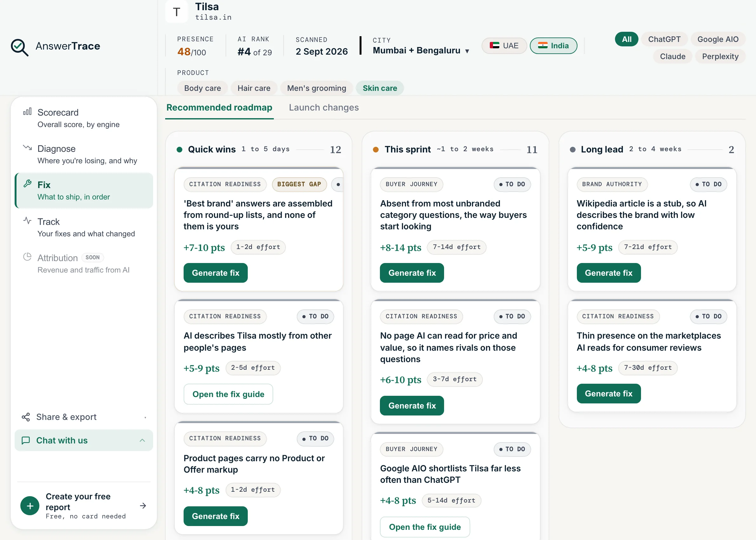Open status dropdown on No page for price card

coord(512,317)
